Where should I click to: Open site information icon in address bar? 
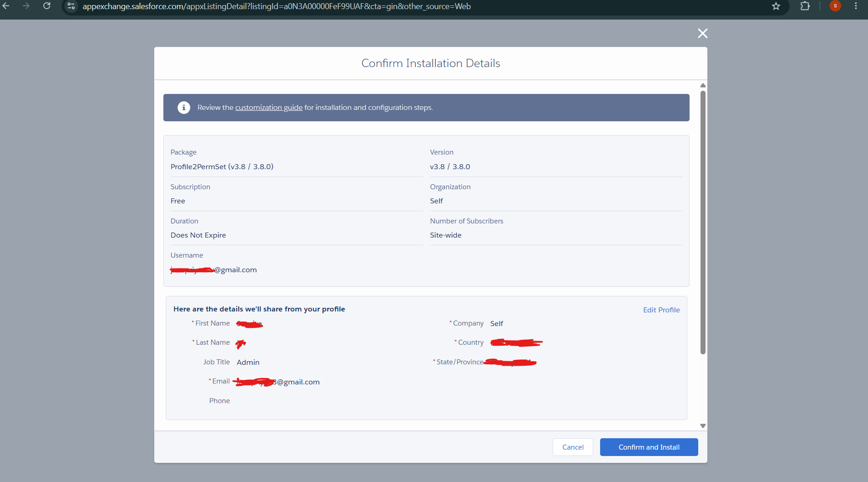coord(71,6)
